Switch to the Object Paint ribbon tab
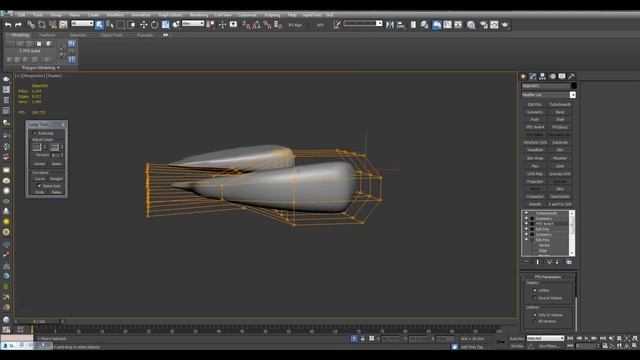This screenshot has height=360, width=640. coord(111,36)
